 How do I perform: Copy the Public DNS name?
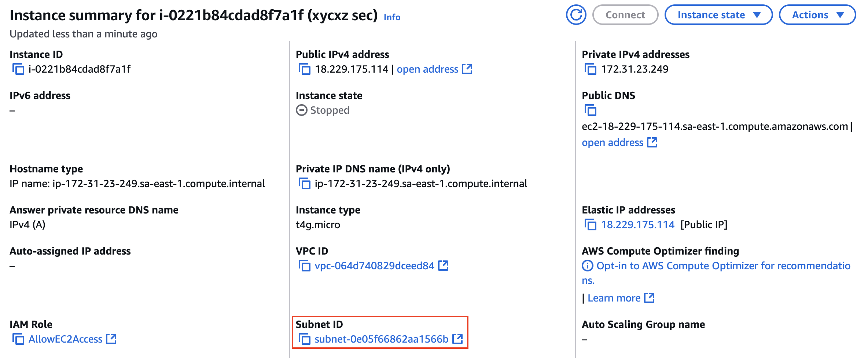pyautogui.click(x=591, y=110)
